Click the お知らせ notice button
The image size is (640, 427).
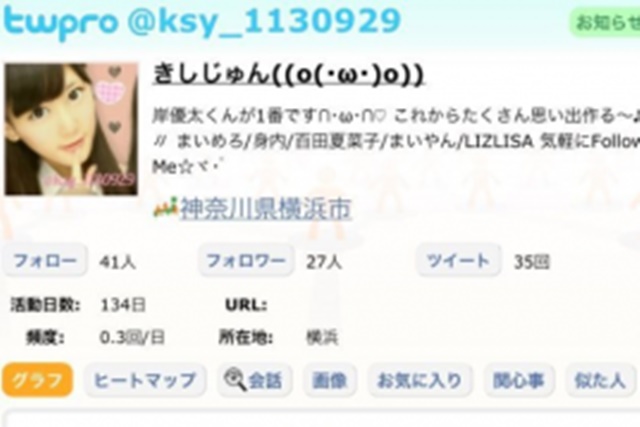point(605,22)
